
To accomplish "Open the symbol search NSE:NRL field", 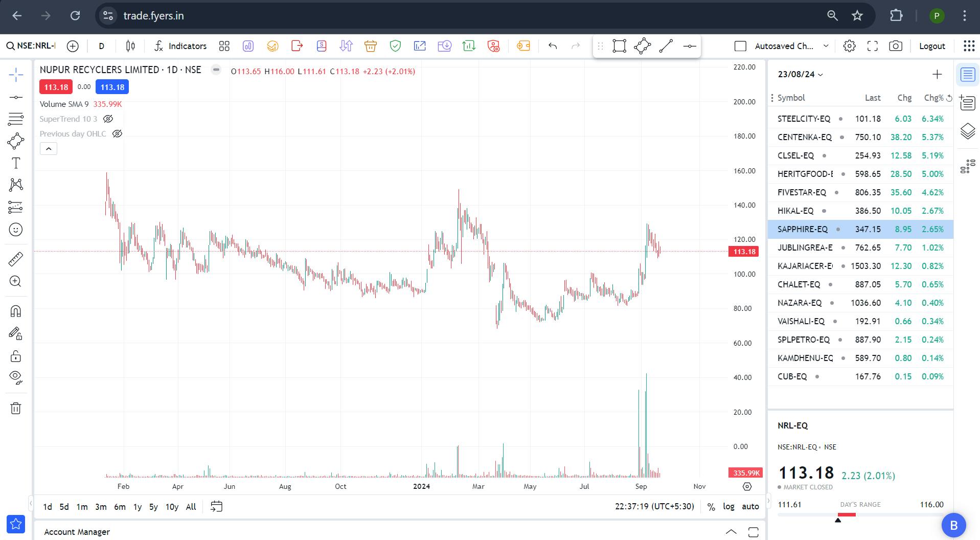I will pos(31,46).
